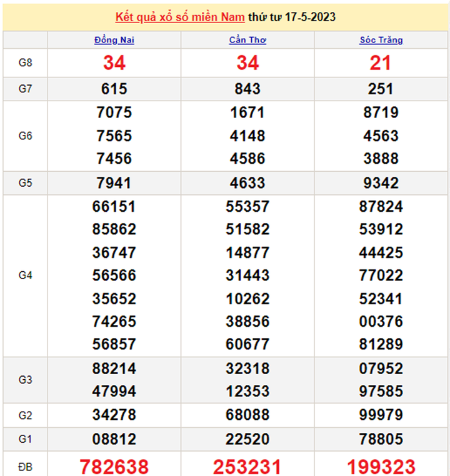Open the 'Kết quả xổ số miền Nam' link
This screenshot has height=476, width=450.
(x=180, y=17)
